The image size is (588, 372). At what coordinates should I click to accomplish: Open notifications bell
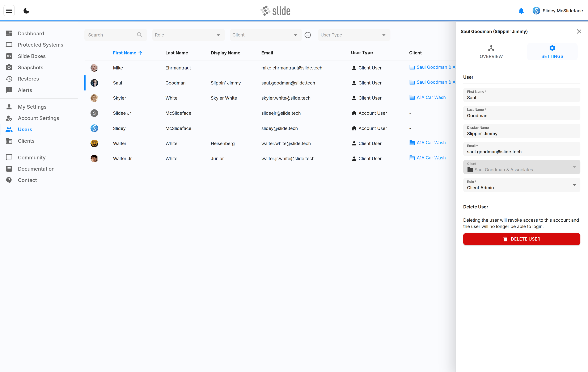coord(521,11)
